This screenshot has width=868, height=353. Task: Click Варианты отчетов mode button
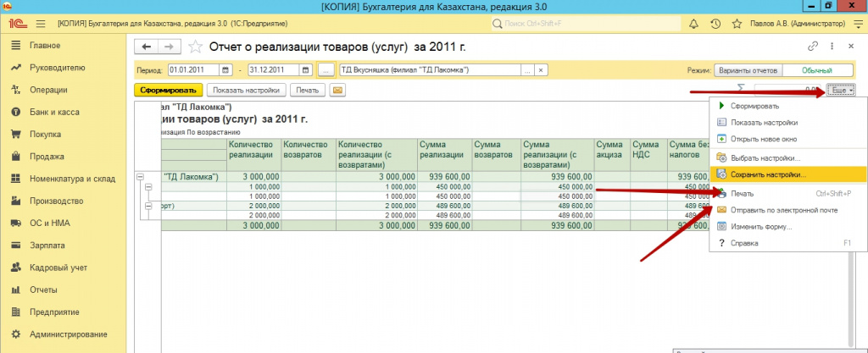749,71
